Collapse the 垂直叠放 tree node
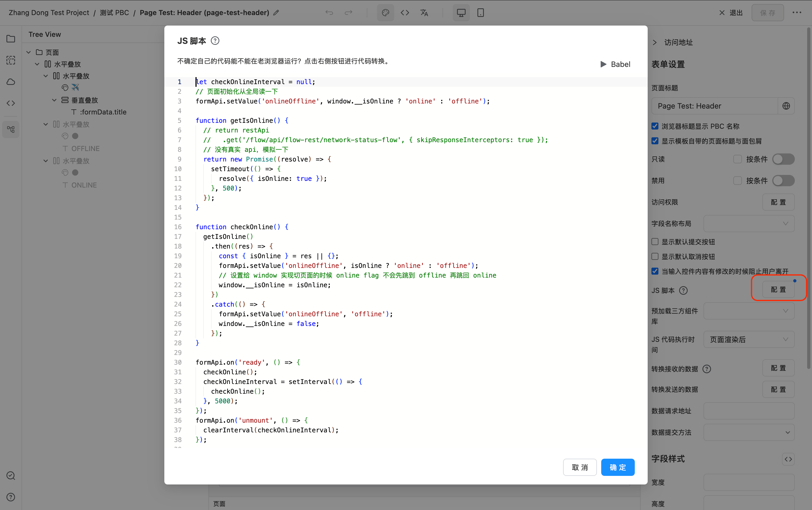The width and height of the screenshot is (812, 510). (x=54, y=100)
